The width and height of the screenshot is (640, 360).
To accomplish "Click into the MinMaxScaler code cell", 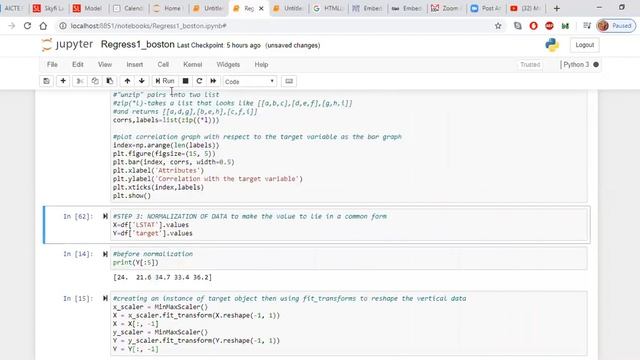I will point(349,323).
